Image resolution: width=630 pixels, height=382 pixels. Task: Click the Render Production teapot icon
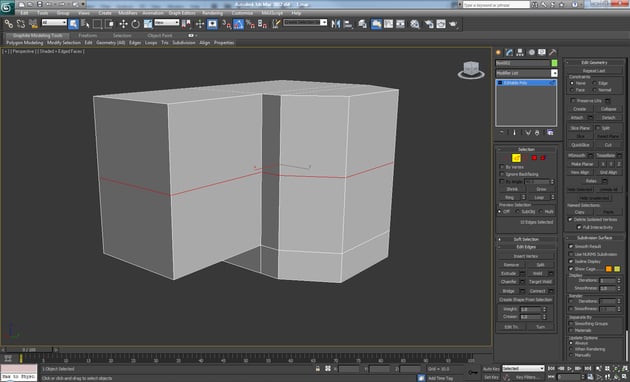point(453,24)
